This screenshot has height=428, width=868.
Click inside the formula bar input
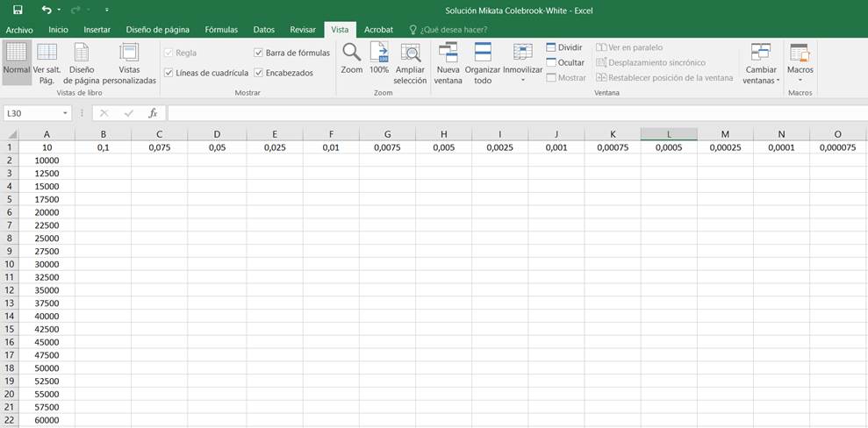(x=509, y=113)
